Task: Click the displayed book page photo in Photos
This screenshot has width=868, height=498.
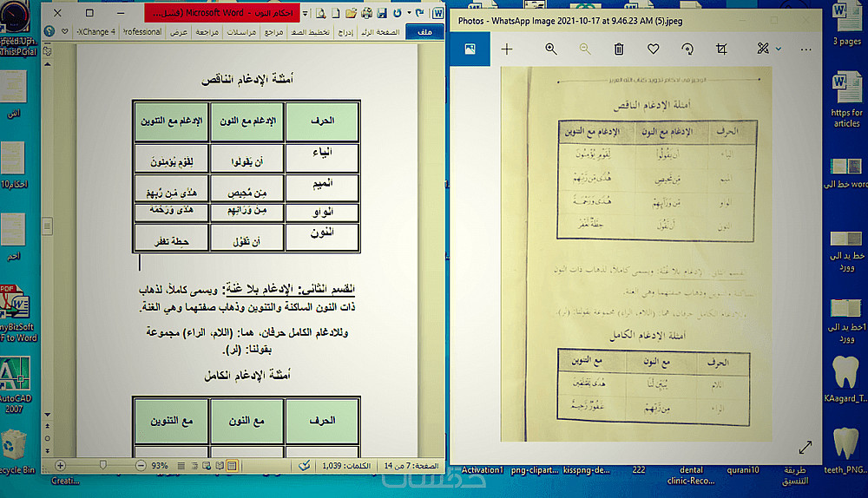Action: [x=636, y=254]
